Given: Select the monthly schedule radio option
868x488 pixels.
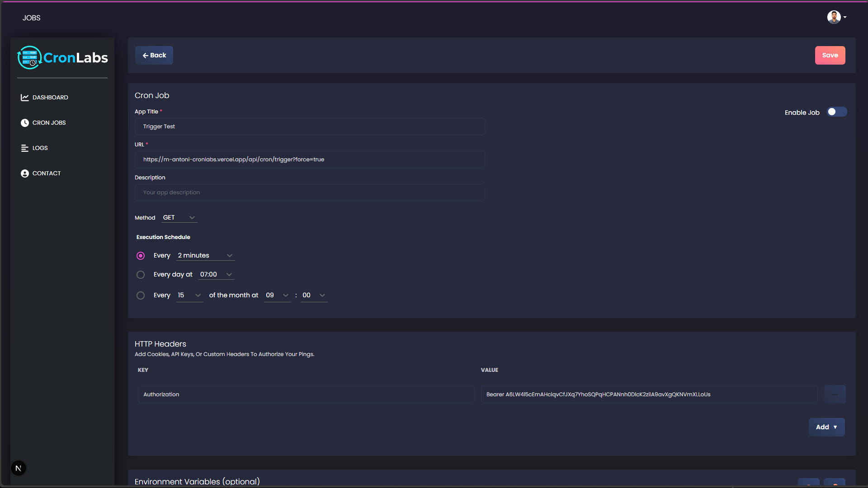Looking at the screenshot, I should tap(141, 296).
